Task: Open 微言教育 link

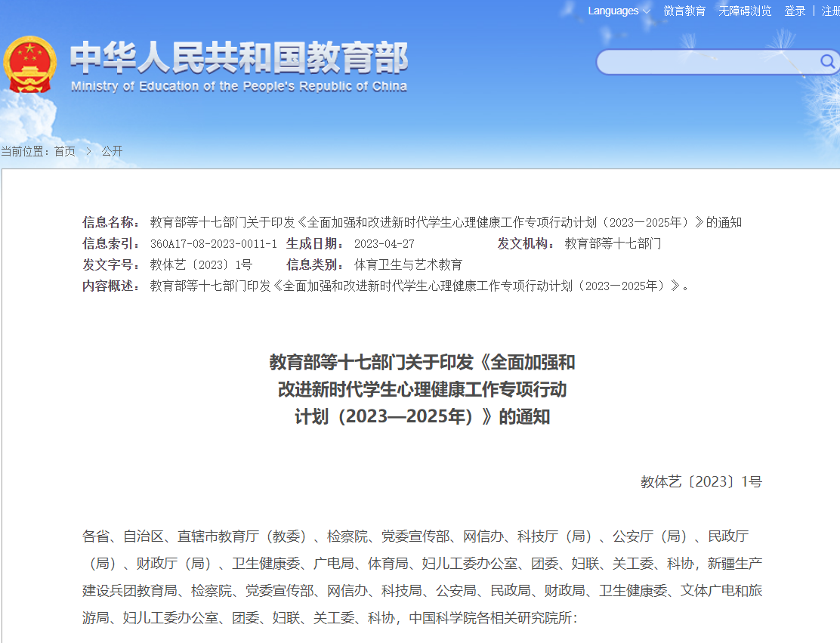Action: pyautogui.click(x=684, y=11)
